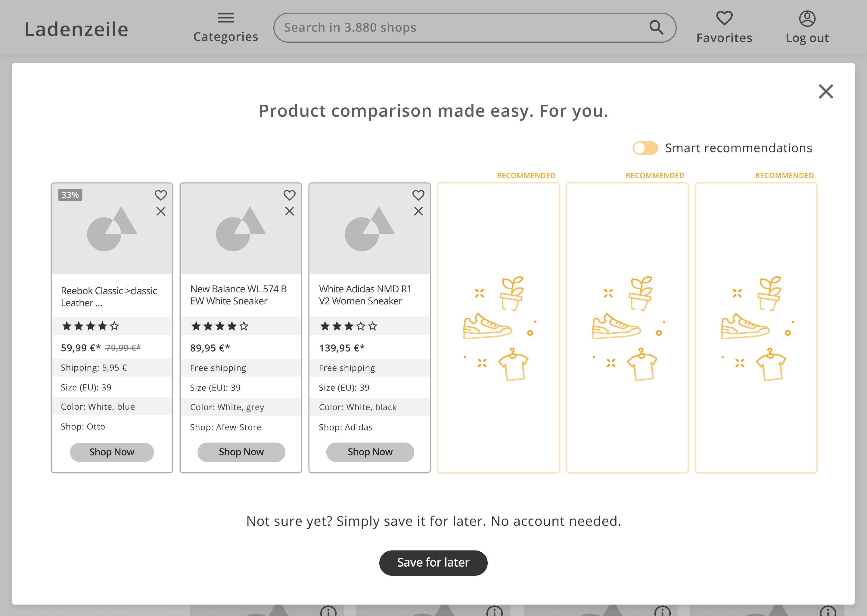This screenshot has height=616, width=867.
Task: Click the Ladenzeile logo
Action: (x=76, y=29)
